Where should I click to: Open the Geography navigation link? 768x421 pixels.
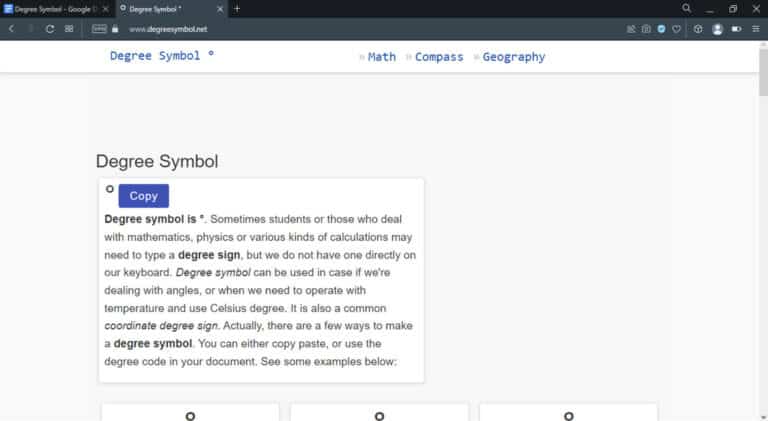513,57
